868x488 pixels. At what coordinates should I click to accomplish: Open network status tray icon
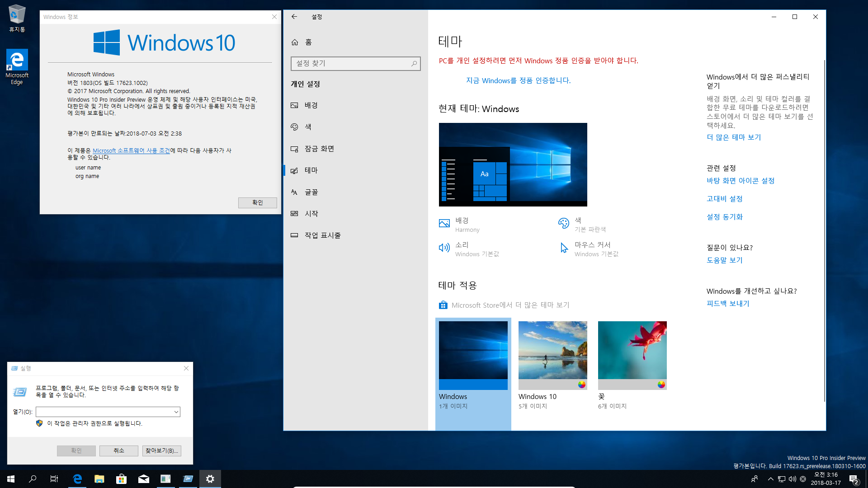(x=782, y=479)
